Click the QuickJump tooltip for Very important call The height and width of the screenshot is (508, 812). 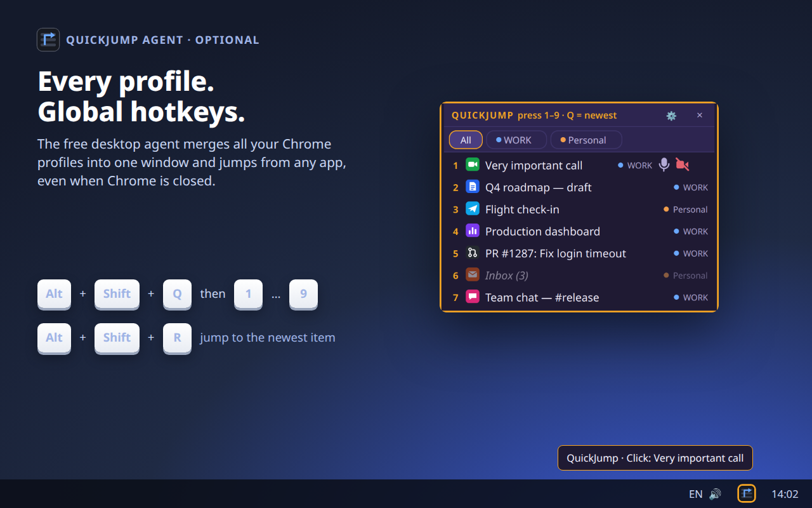655,458
